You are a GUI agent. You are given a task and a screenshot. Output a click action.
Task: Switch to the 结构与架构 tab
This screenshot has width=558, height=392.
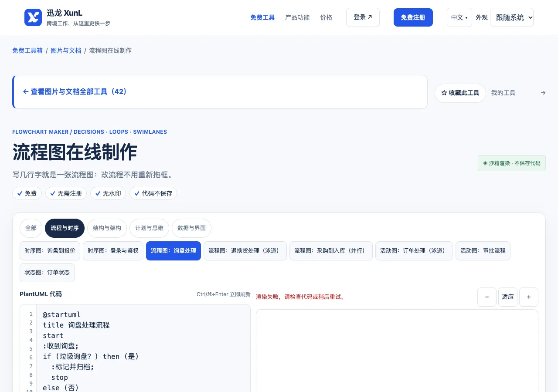tap(107, 228)
